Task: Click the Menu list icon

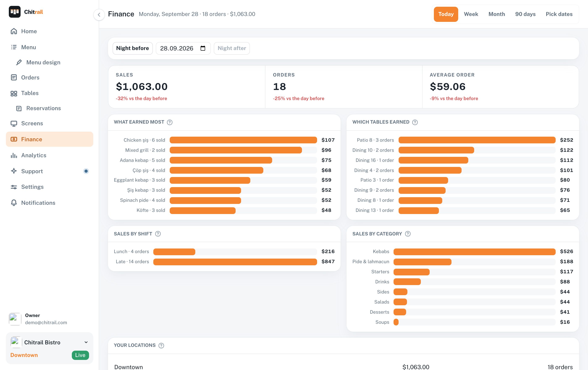Action: (x=14, y=47)
